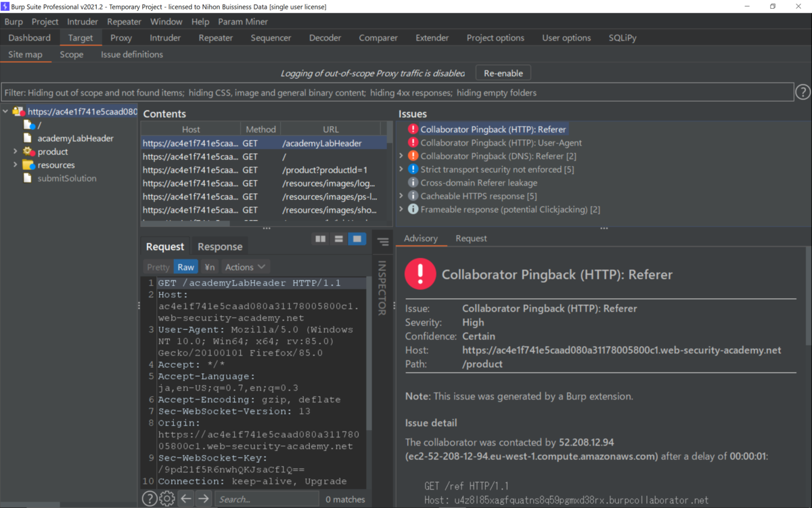Click the site map filter bar
The height and width of the screenshot is (508, 812).
coord(398,92)
